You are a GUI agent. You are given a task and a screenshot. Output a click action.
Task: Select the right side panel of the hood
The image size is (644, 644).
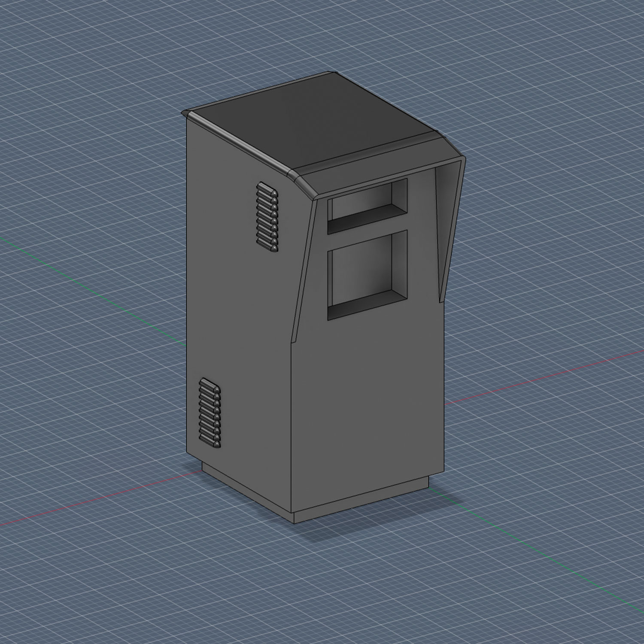pyautogui.click(x=450, y=230)
